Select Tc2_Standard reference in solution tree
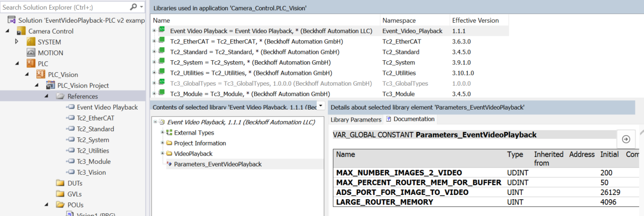Viewport: 644px width, 216px height. [x=95, y=129]
